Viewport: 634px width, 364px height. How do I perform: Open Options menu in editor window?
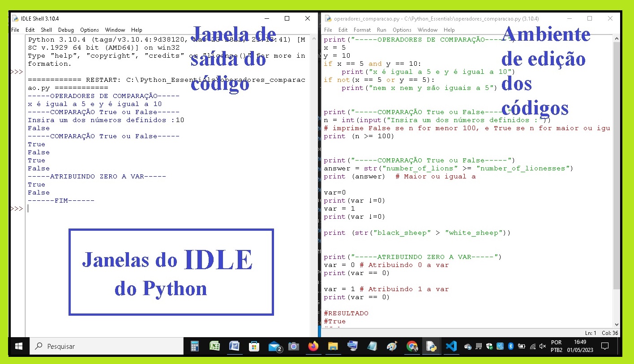[402, 30]
